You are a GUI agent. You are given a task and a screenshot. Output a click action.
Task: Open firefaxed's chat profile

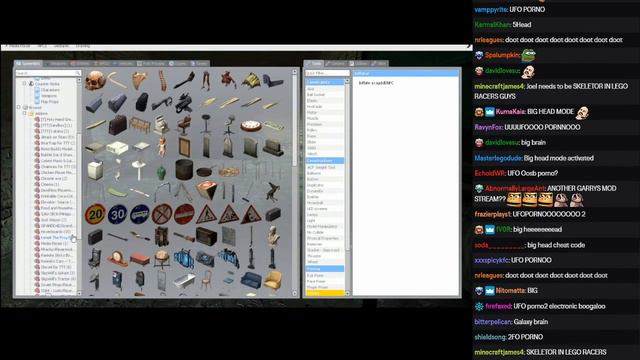pos(498,306)
